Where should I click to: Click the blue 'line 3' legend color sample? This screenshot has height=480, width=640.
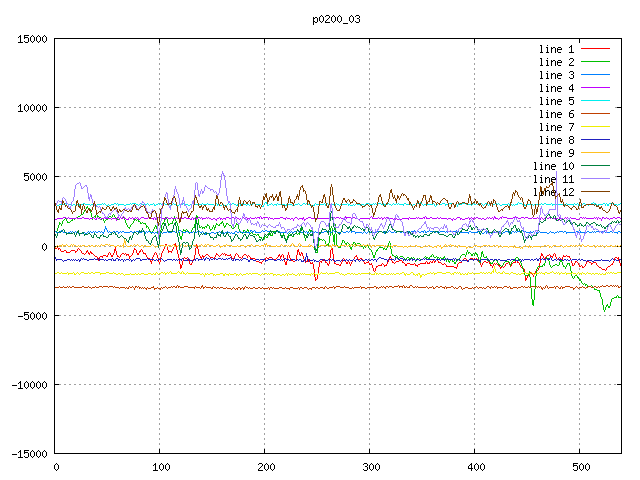[596, 75]
